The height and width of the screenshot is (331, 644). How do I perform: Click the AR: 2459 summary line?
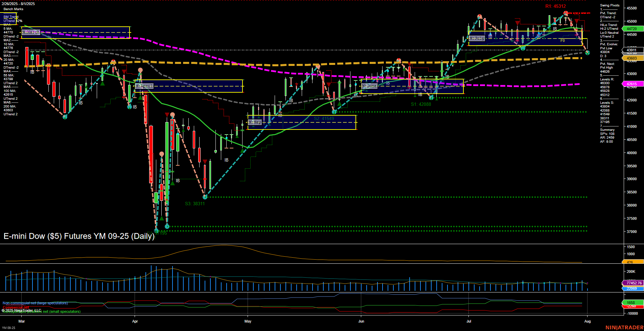(x=607, y=138)
